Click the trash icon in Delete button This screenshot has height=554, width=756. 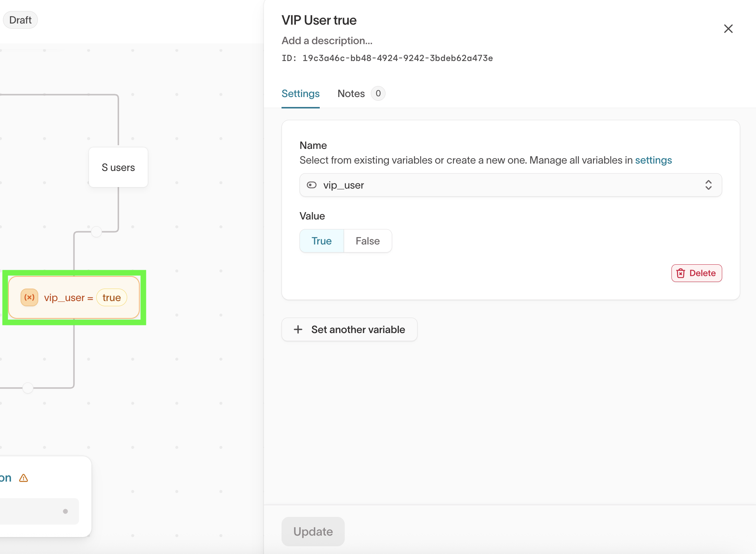pos(681,273)
